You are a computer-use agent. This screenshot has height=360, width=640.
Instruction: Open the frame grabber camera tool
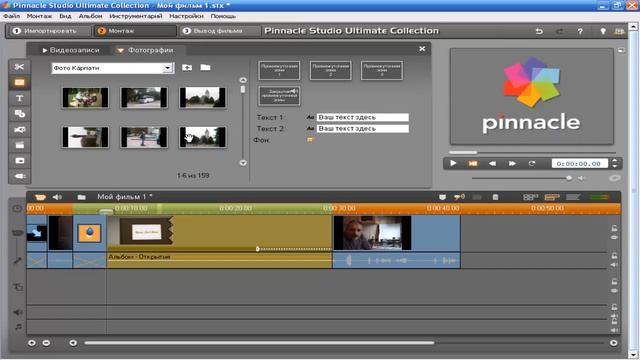19,130
